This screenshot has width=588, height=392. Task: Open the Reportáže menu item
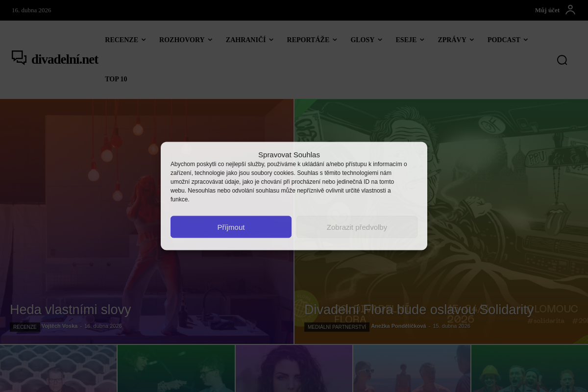308,40
